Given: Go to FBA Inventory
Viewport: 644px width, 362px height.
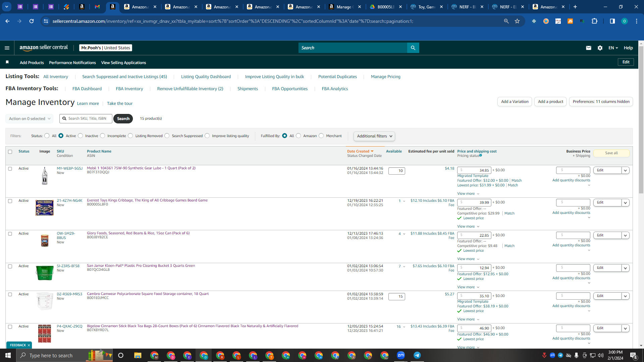Looking at the screenshot, I should click(x=129, y=88).
